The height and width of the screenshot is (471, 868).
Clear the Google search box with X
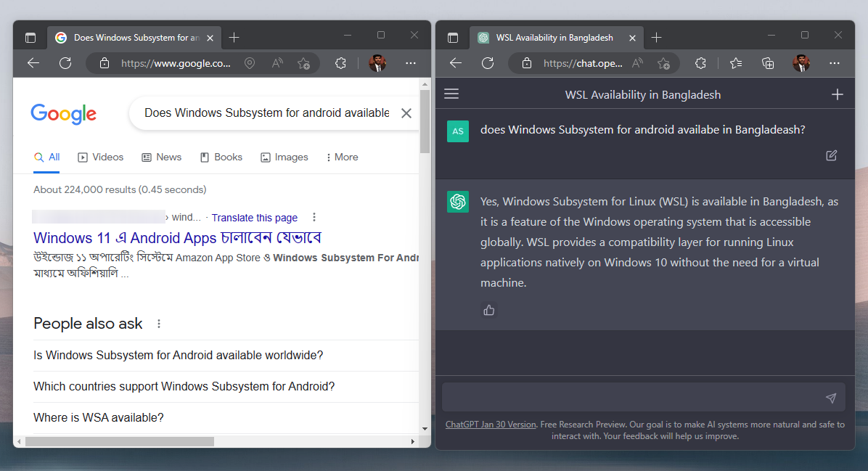pos(406,113)
